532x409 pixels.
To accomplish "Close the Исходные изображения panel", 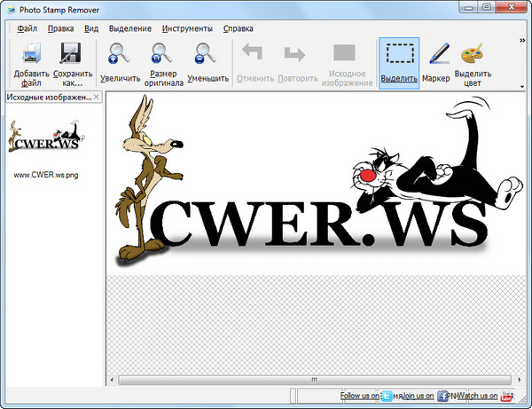I will click(x=97, y=96).
